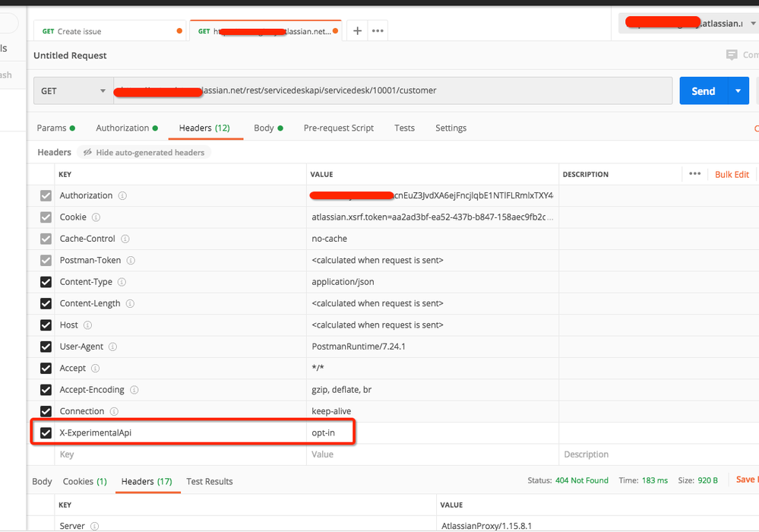759x532 pixels.
Task: Select the response Headers (17) tab
Action: (x=147, y=482)
